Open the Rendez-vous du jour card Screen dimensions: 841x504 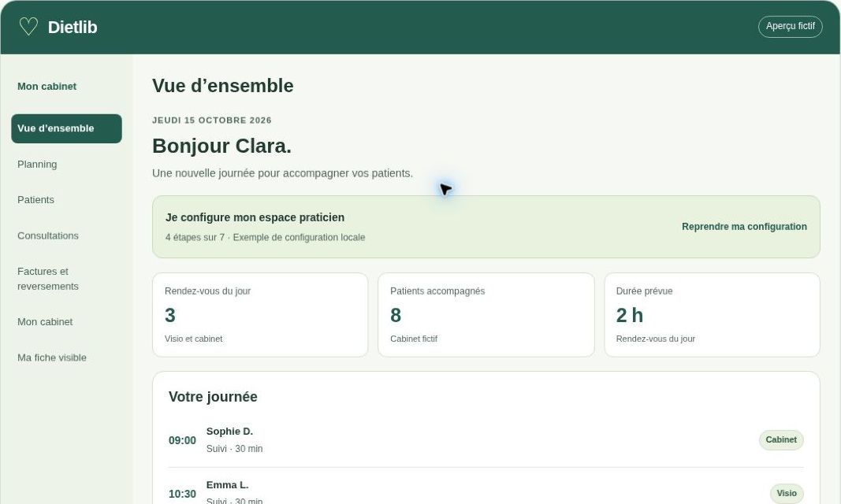pyautogui.click(x=260, y=315)
